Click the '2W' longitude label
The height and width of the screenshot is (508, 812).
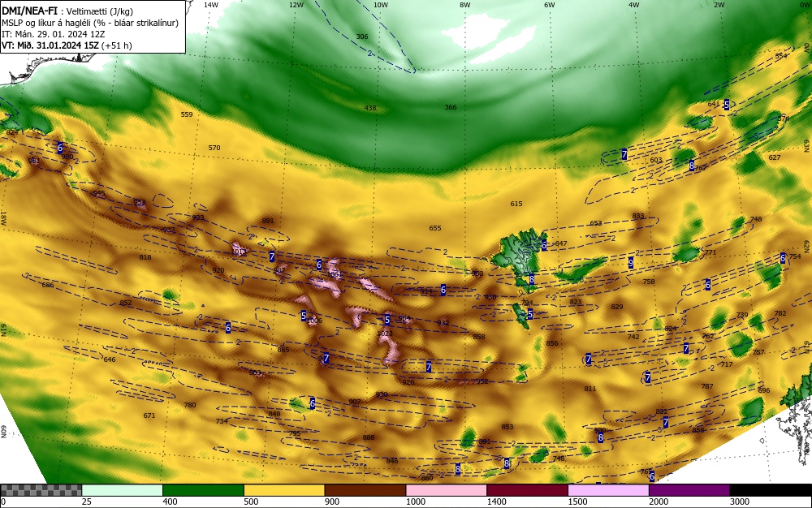(x=719, y=5)
